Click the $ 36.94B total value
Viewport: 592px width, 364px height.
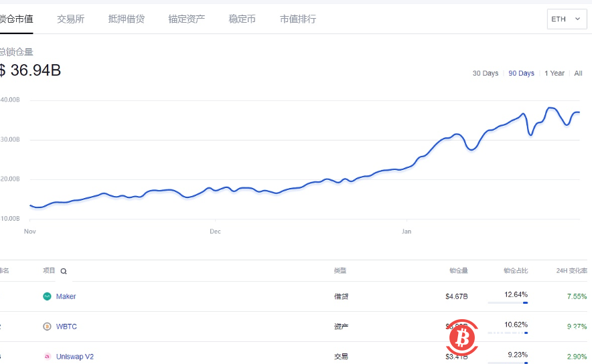point(30,70)
